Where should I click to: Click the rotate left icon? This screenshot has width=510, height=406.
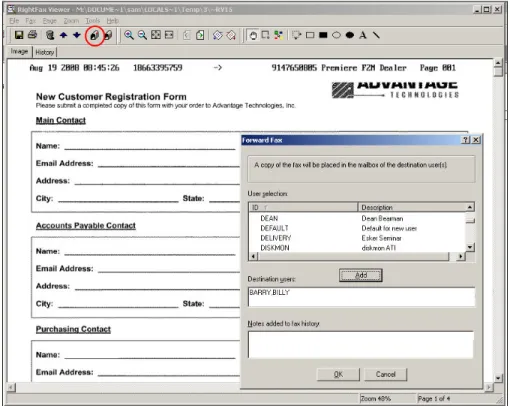(x=218, y=35)
